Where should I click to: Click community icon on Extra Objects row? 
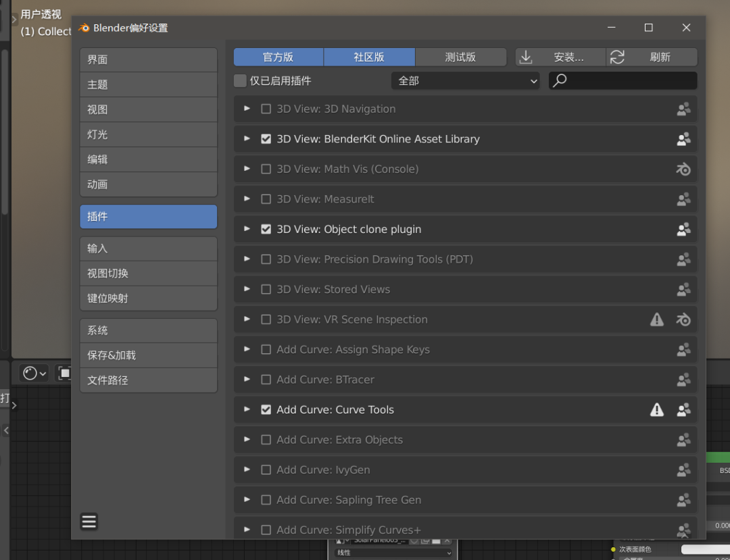[x=683, y=440]
